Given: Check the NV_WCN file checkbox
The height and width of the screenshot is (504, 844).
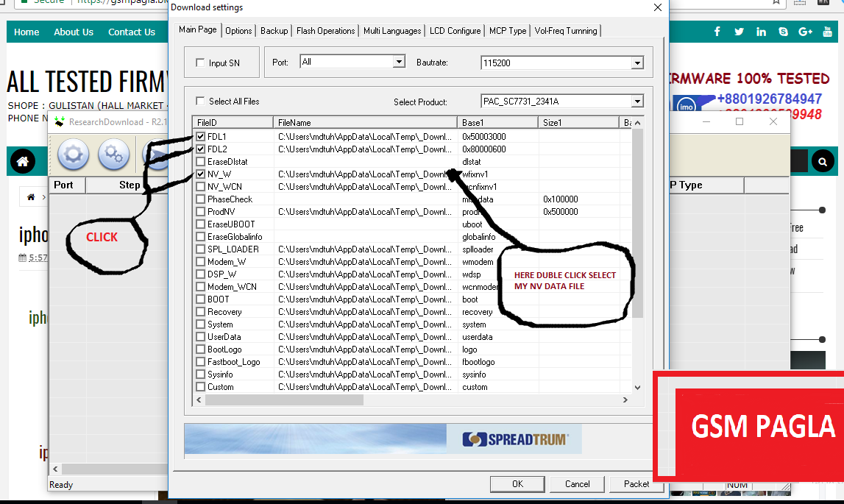Looking at the screenshot, I should [x=201, y=186].
